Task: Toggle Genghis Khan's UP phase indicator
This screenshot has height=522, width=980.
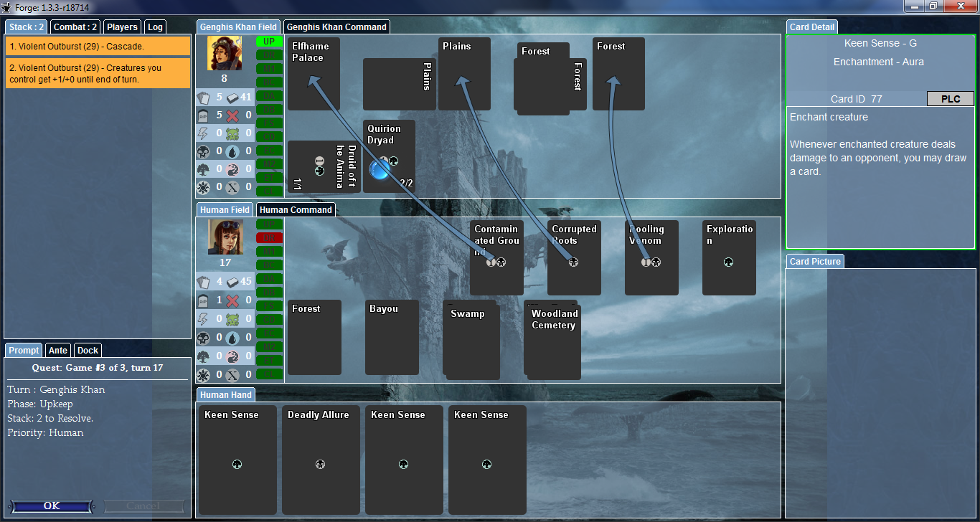Action: tap(269, 42)
